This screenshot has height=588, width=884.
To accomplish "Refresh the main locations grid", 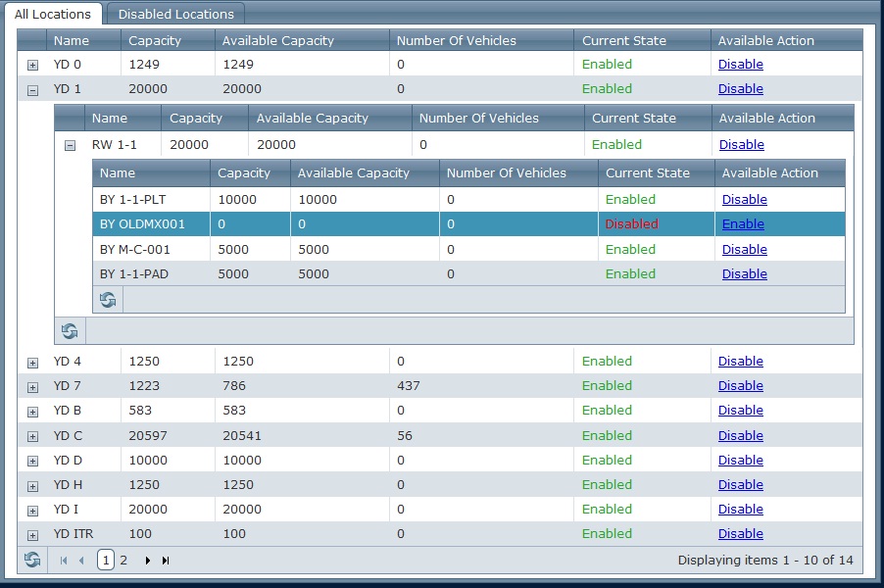I will [32, 560].
